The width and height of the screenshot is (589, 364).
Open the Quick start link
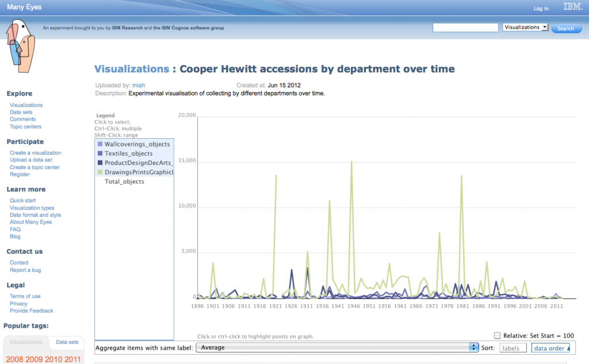[22, 201]
